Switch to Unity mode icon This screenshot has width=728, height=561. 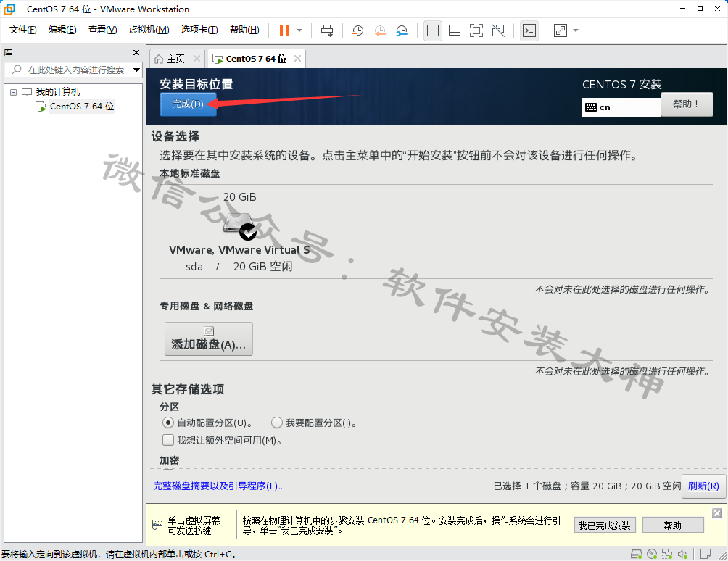point(498,30)
